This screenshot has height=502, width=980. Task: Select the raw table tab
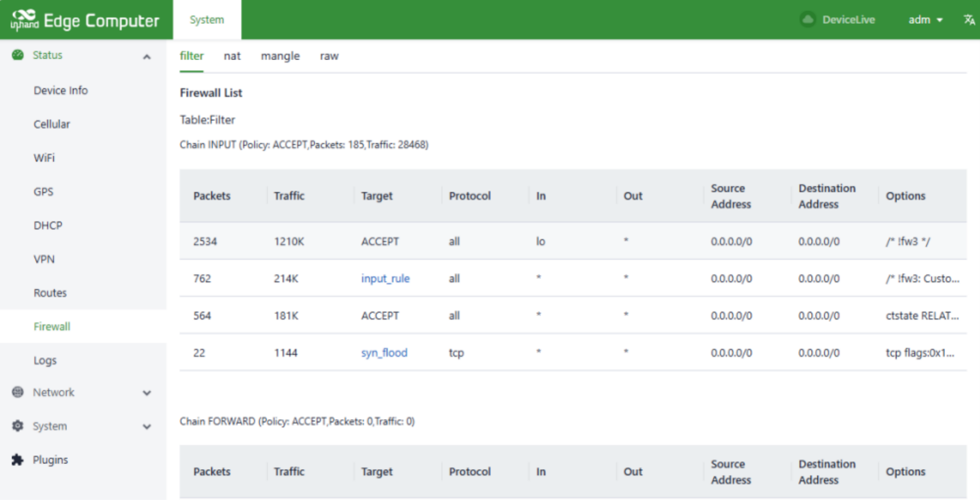(329, 56)
